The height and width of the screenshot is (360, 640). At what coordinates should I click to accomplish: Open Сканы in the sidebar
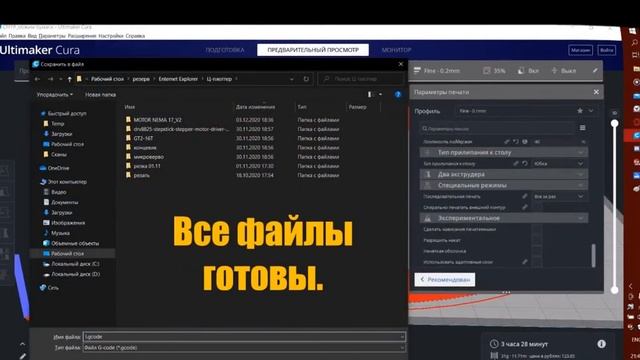point(55,155)
